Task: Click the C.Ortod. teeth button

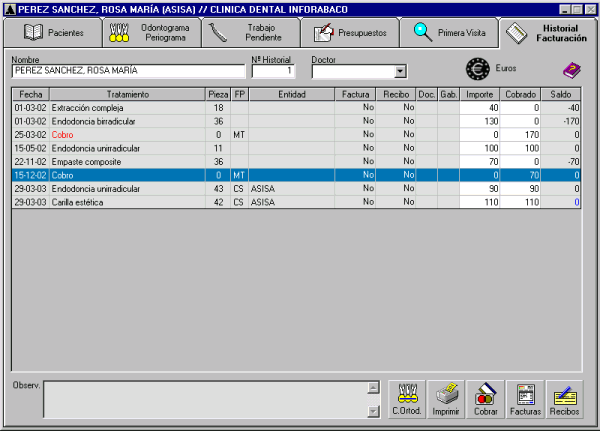Action: [407, 400]
